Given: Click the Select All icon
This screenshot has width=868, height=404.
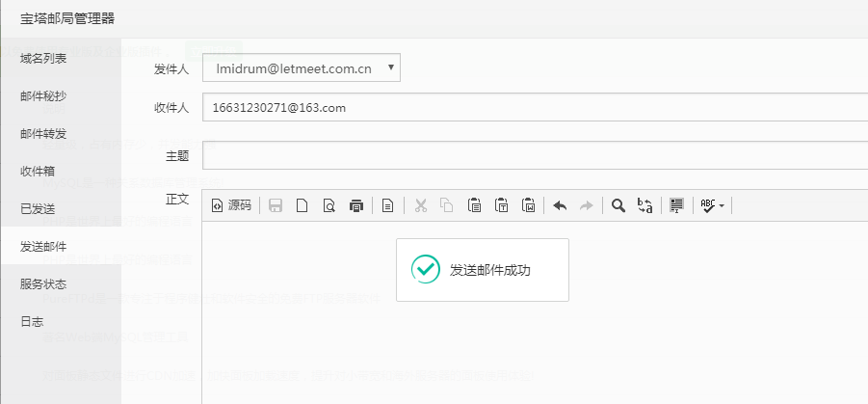Looking at the screenshot, I should point(676,205).
